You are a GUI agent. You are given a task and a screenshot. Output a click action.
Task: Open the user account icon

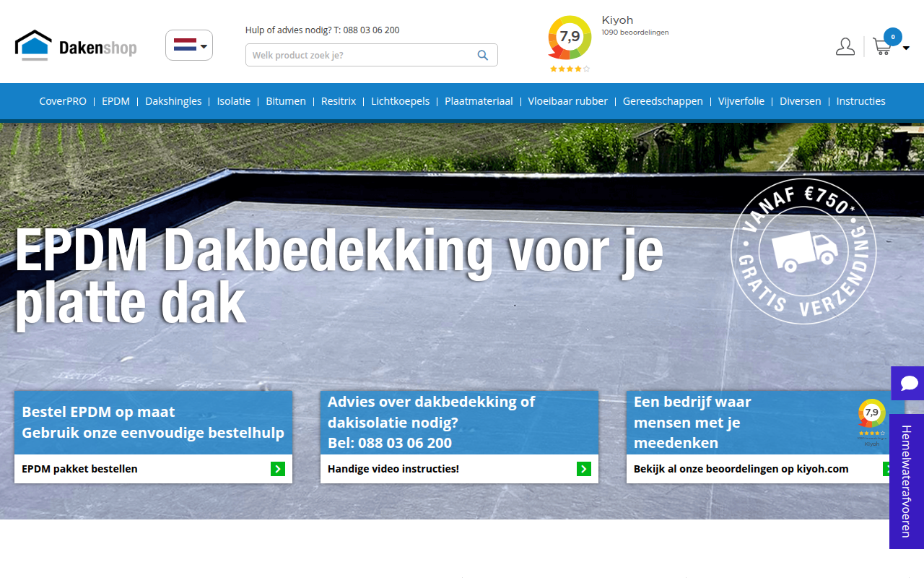tap(845, 47)
